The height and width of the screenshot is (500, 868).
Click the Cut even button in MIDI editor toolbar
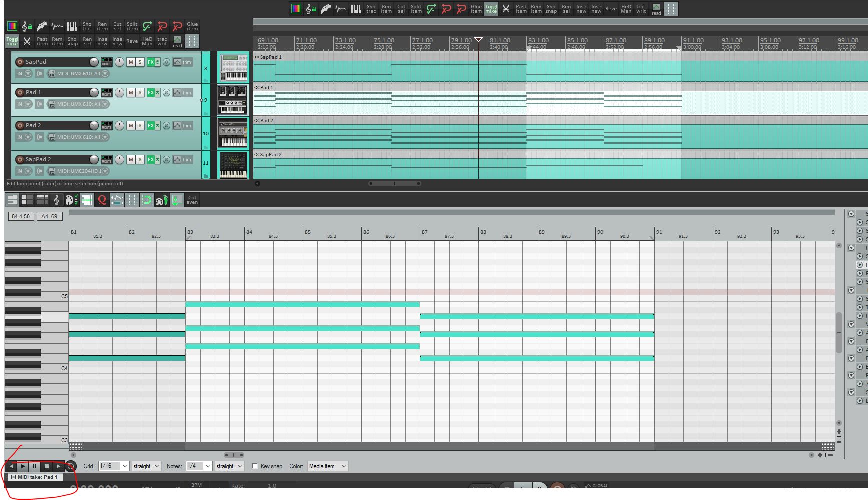(192, 200)
